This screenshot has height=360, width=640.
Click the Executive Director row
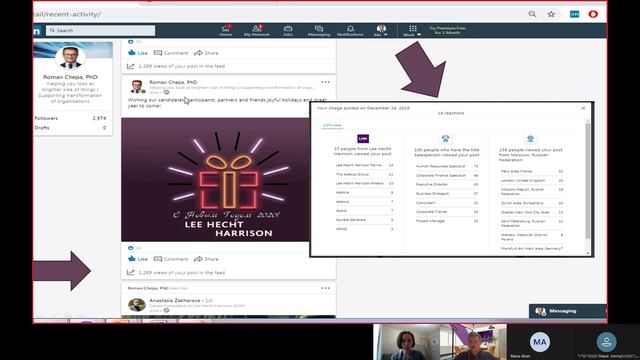tap(447, 184)
